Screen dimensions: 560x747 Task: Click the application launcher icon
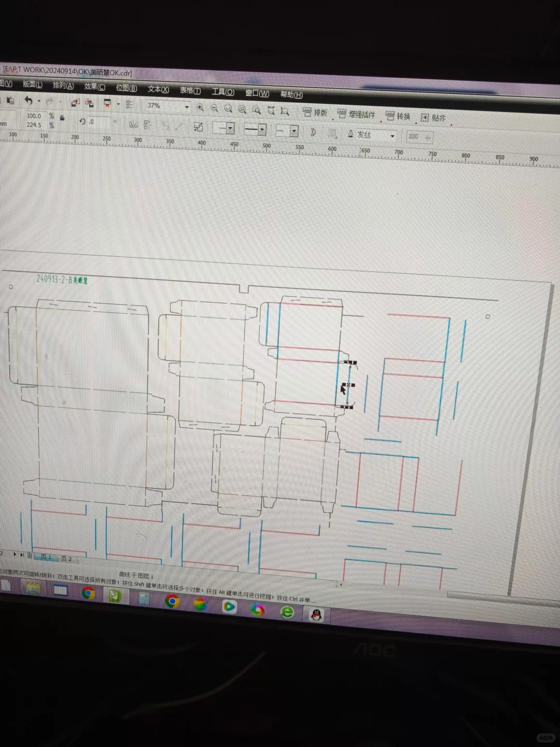[107, 104]
